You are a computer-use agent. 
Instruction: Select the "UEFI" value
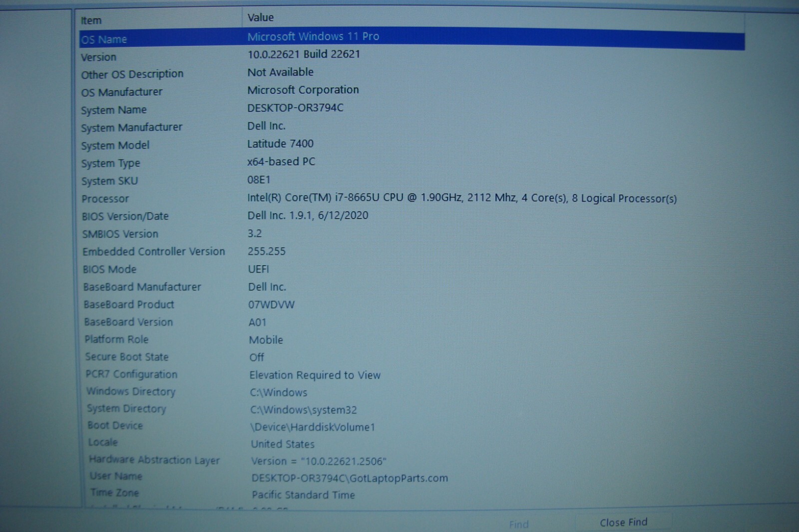pos(259,269)
